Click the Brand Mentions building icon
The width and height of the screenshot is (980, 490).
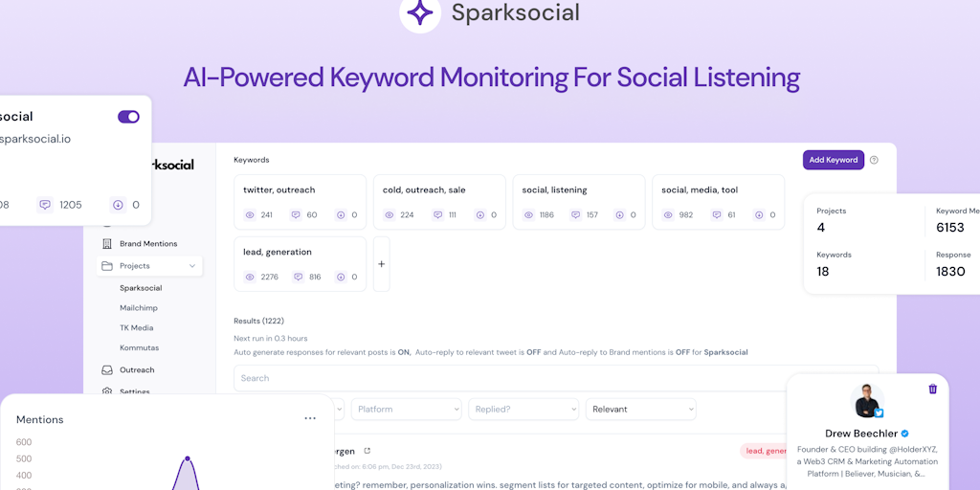click(108, 244)
